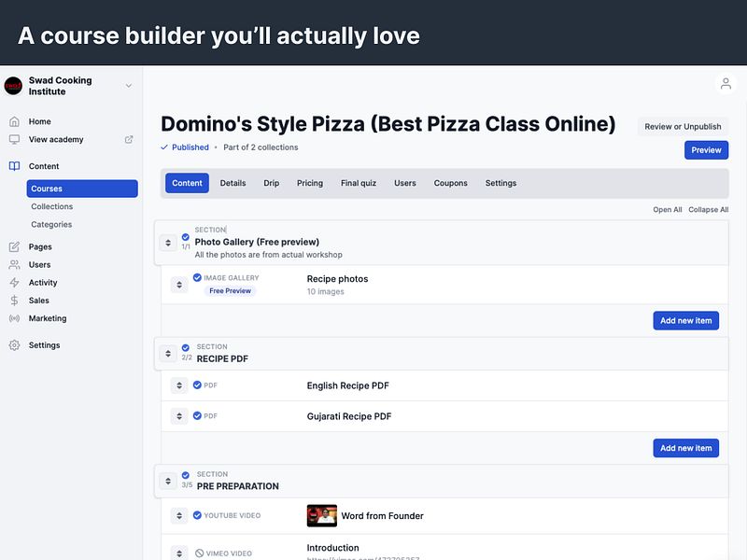Click the Marketing broadcast icon
Viewport: 747px width, 560px height.
pyautogui.click(x=14, y=318)
